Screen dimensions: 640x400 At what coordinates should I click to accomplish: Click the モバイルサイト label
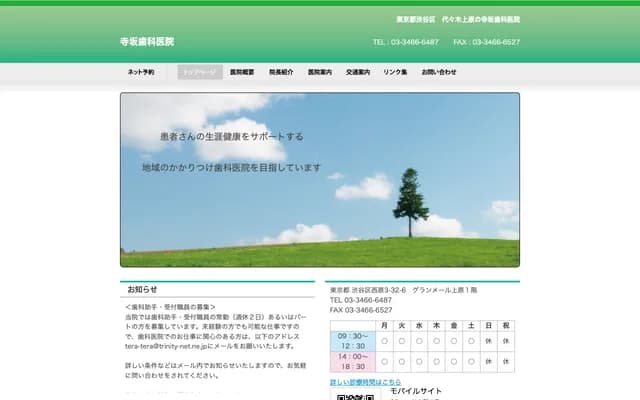tap(415, 391)
